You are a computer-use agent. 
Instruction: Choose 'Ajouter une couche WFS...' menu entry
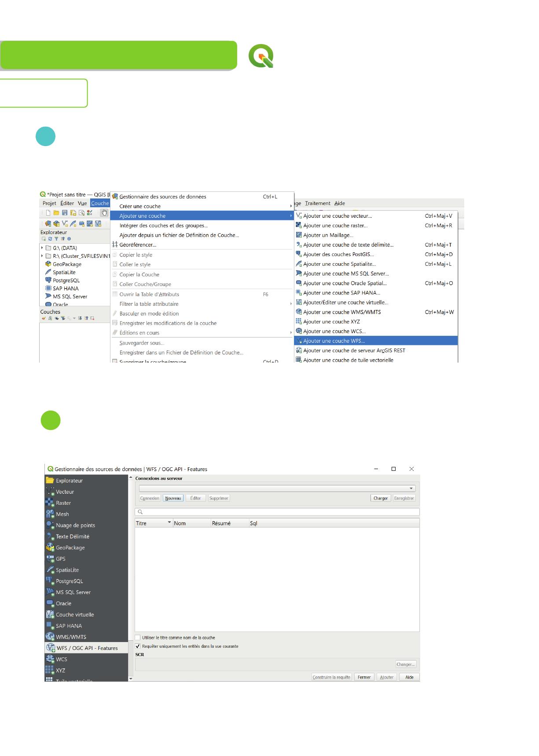tap(334, 341)
